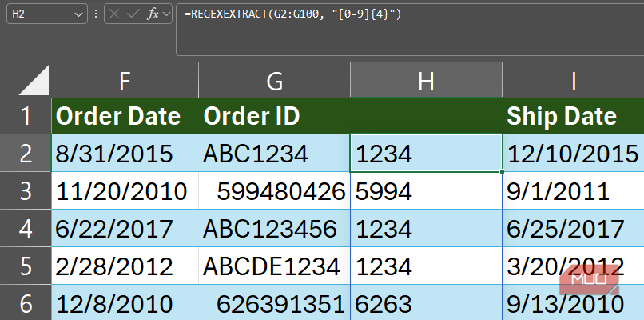Select column H header

[426, 81]
